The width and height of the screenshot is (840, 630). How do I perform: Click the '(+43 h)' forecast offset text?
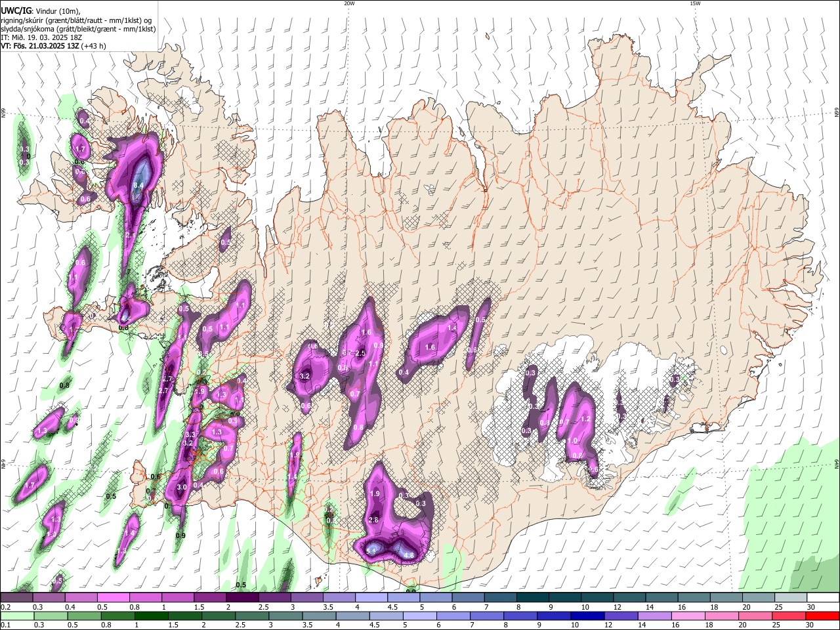94,46
